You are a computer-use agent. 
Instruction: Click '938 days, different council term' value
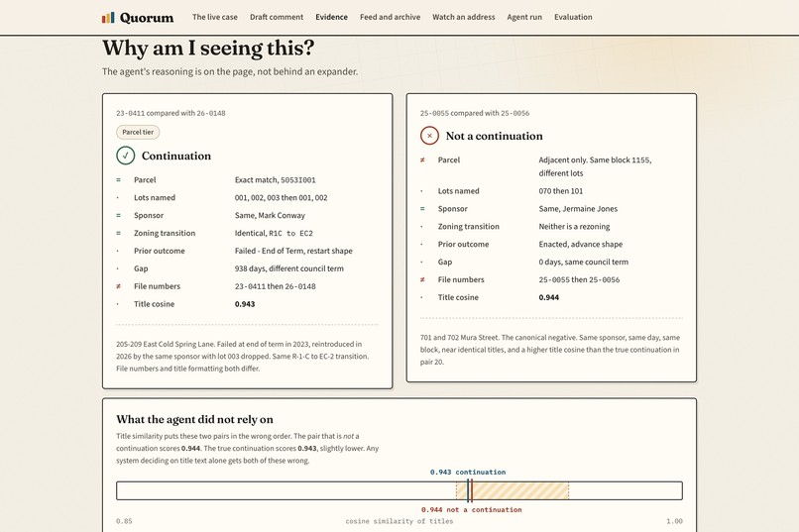tap(289, 268)
